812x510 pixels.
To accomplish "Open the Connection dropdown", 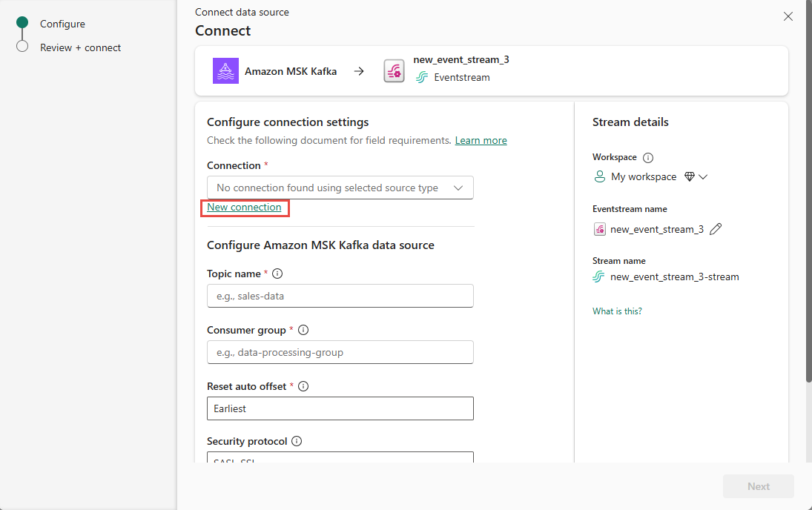I will [340, 188].
